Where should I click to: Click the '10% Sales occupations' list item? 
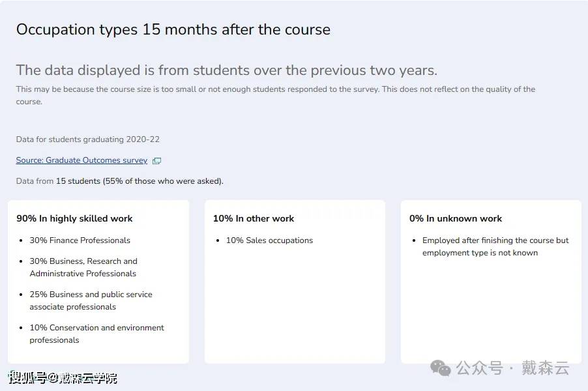(269, 240)
